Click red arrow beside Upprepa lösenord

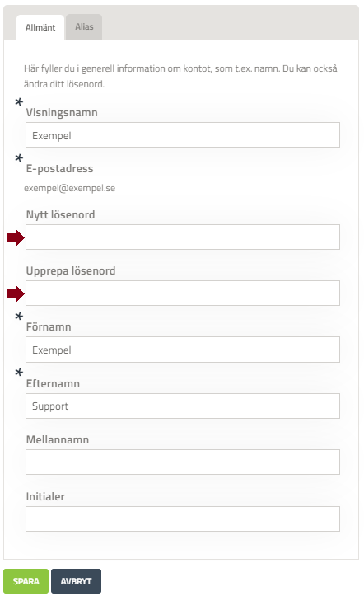point(16,293)
